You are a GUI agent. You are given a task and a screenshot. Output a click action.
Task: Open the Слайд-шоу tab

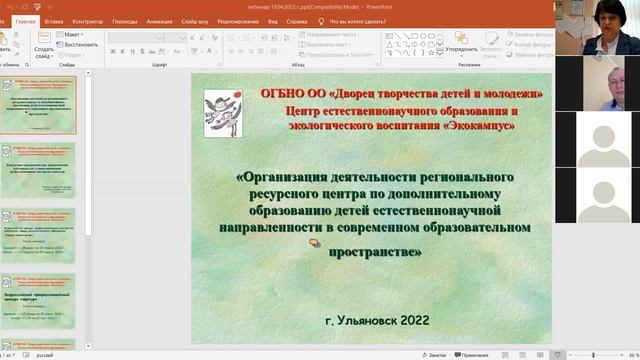195,22
